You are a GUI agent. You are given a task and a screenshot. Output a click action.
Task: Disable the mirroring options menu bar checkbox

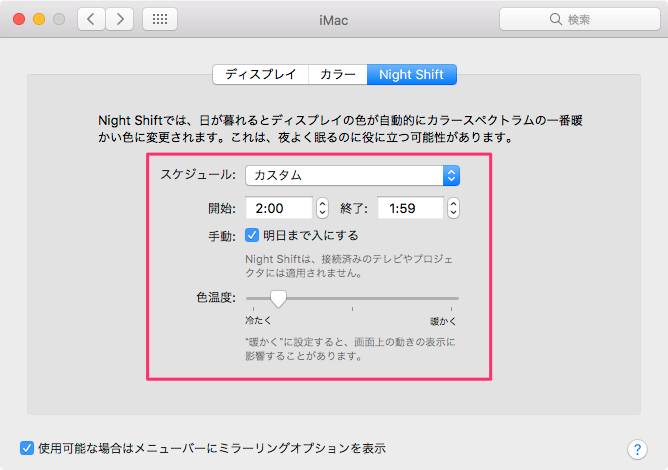[26, 448]
